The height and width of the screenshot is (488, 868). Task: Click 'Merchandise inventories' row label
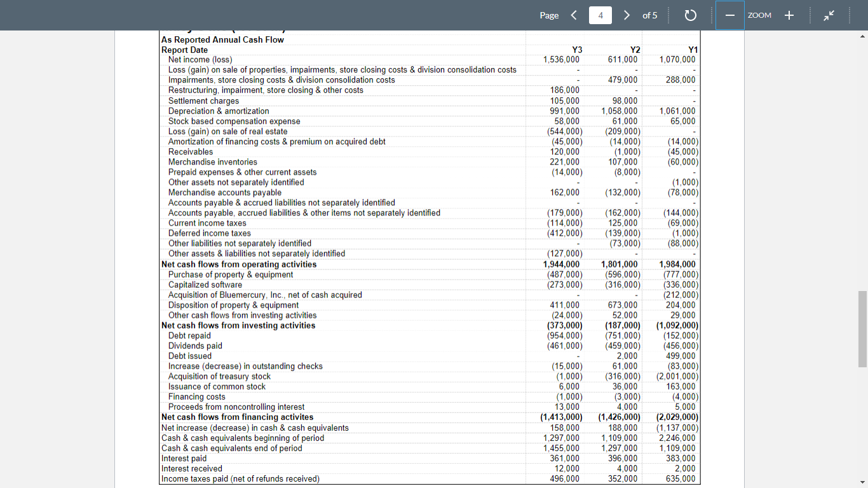tap(213, 161)
